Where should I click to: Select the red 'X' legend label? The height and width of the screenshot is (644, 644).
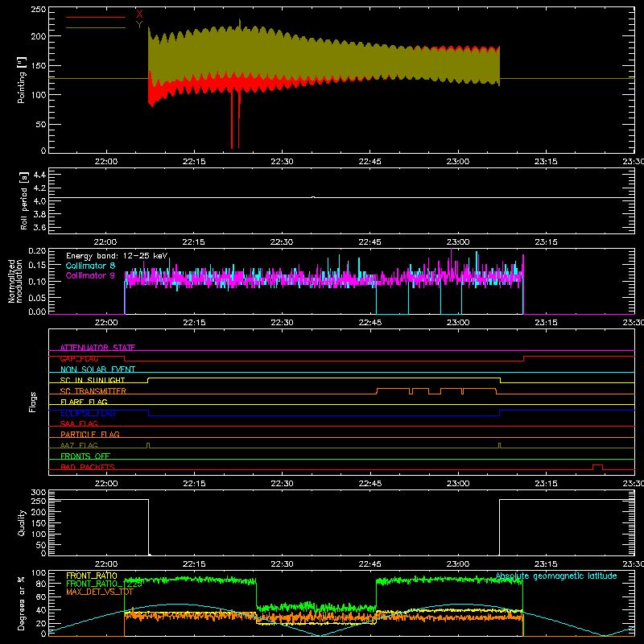(139, 14)
